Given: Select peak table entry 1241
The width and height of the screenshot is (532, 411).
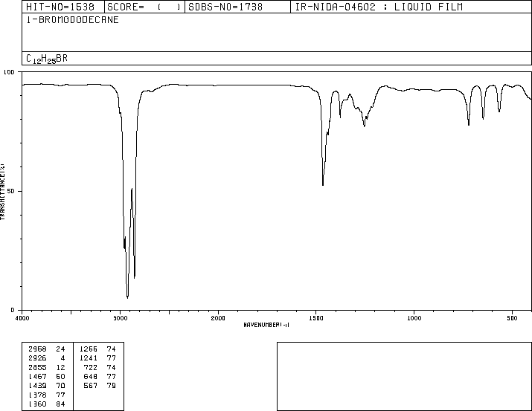Looking at the screenshot, I should point(89,358).
